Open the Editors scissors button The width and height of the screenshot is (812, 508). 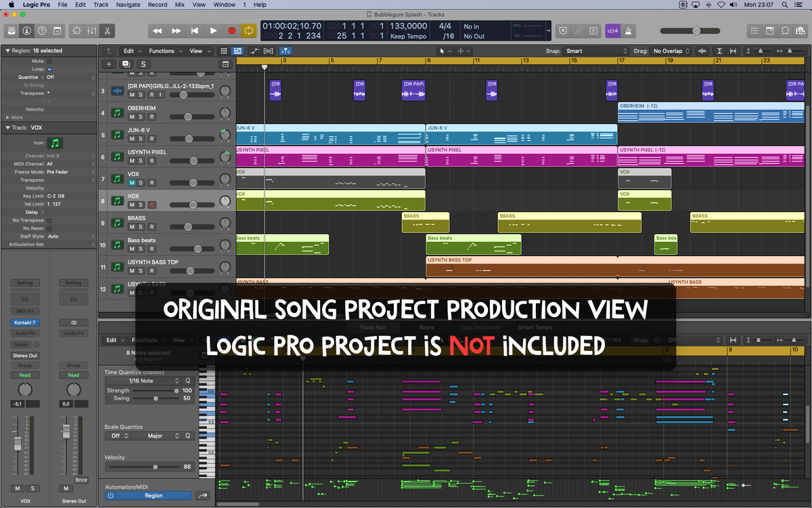[107, 30]
